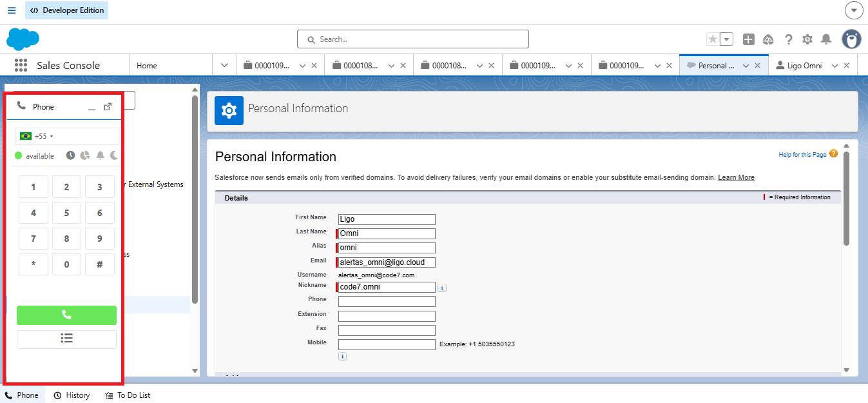Open the App Launcher grid

[21, 65]
